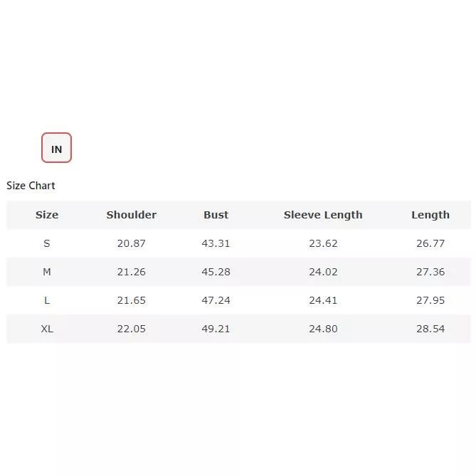The width and height of the screenshot is (476, 476).
Task: Click the Bust column header
Action: pos(216,215)
